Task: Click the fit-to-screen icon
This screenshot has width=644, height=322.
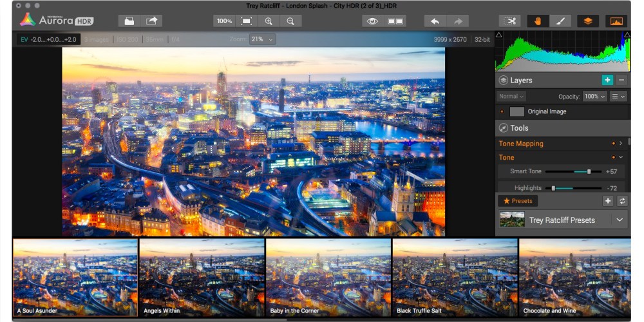Action: click(246, 21)
